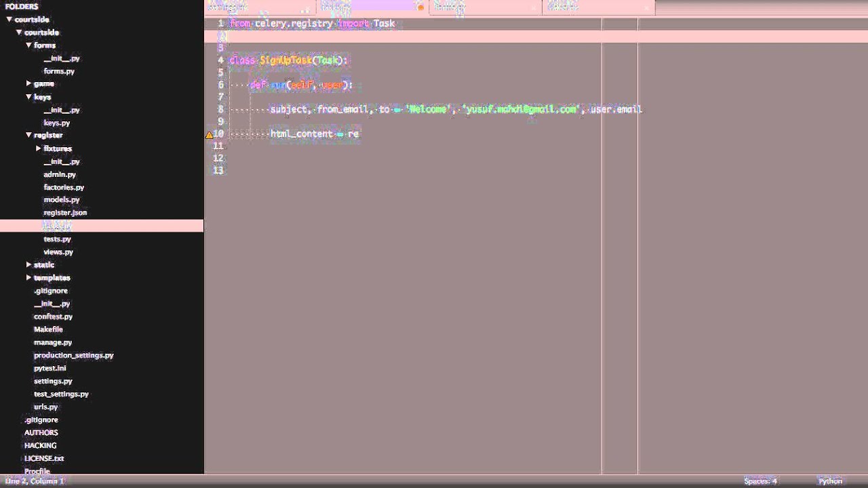868x488 pixels.
Task: Open __init__.py under the register folder
Action: pyautogui.click(x=62, y=161)
